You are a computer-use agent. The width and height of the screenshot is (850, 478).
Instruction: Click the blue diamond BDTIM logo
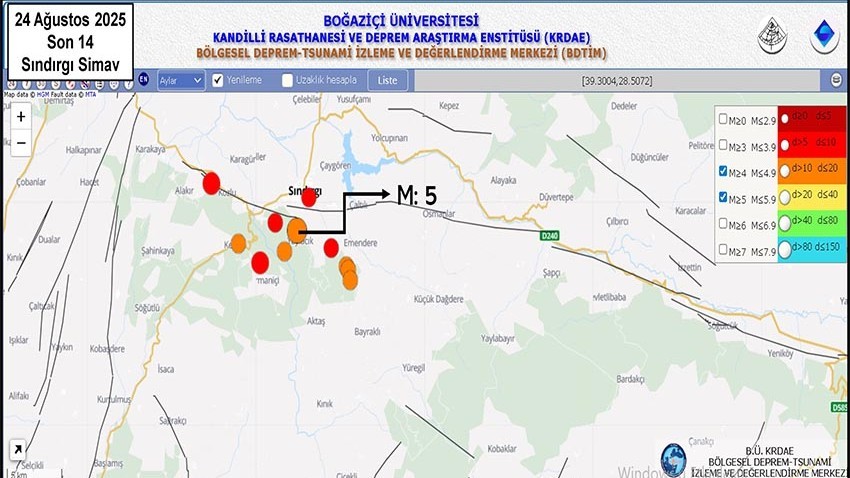(824, 35)
